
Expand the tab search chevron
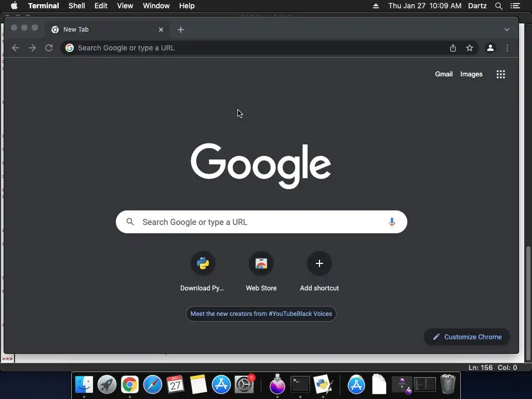tap(507, 30)
